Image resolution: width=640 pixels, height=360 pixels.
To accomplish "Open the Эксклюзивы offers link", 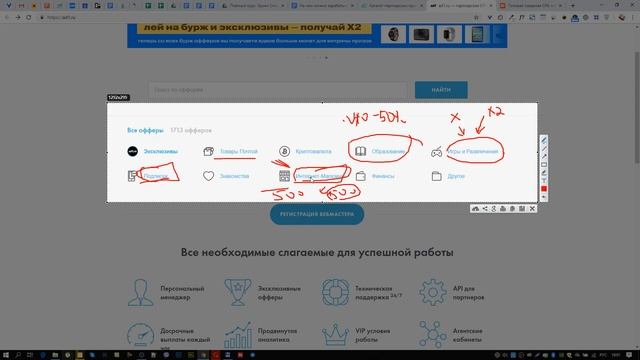I will click(x=160, y=151).
